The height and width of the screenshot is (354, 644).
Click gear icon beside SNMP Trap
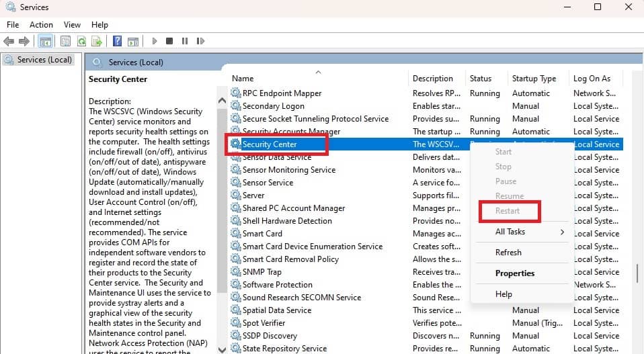(x=236, y=271)
